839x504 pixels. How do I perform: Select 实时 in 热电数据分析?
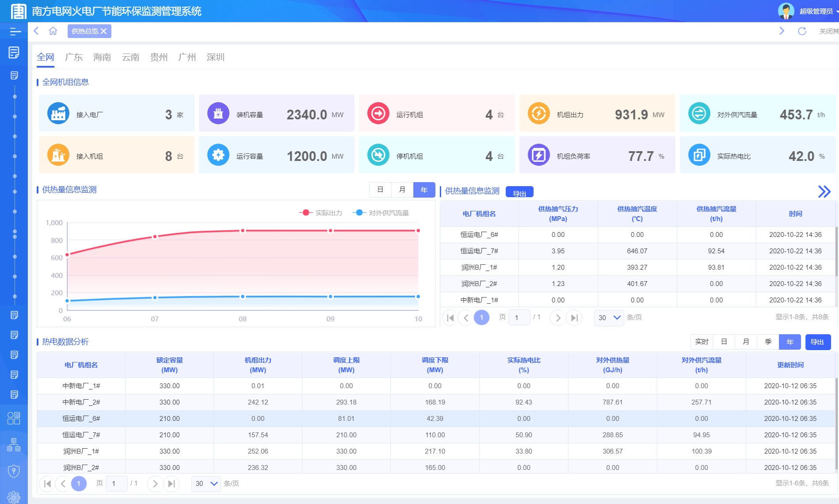702,342
